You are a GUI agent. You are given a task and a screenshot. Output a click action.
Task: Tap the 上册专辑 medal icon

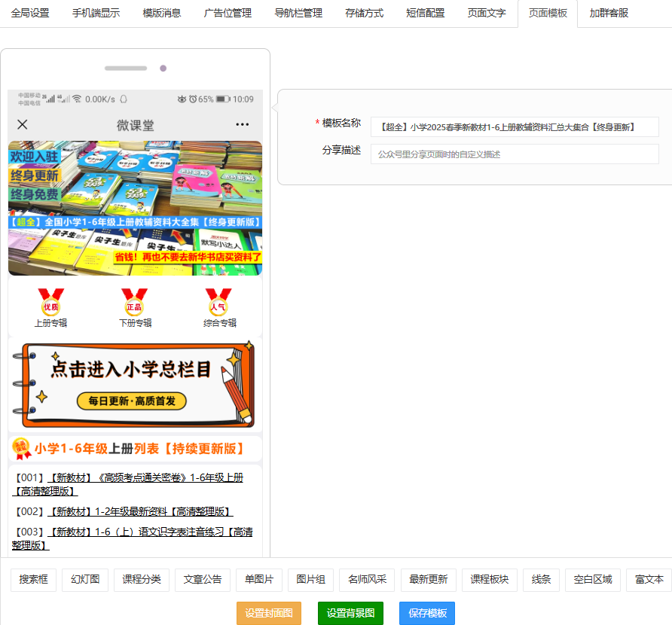click(51, 303)
